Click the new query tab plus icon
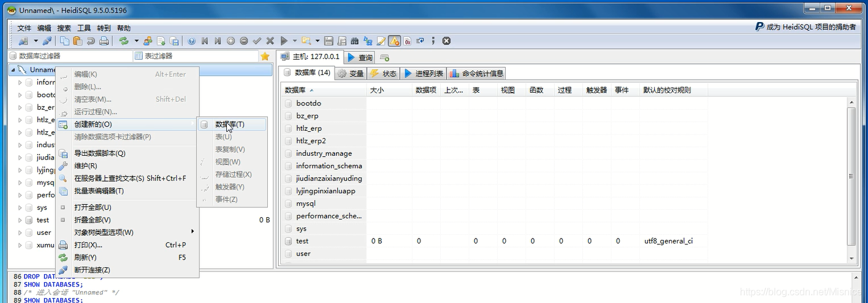 pyautogui.click(x=385, y=57)
